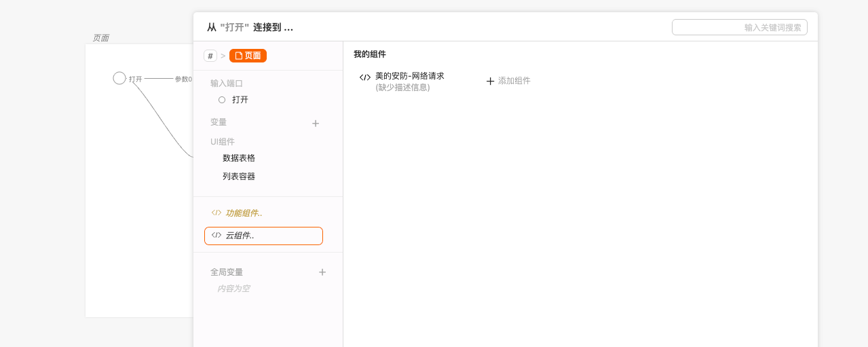The image size is (868, 347).
Task: Click the code icon beside 云组件
Action: tap(216, 235)
